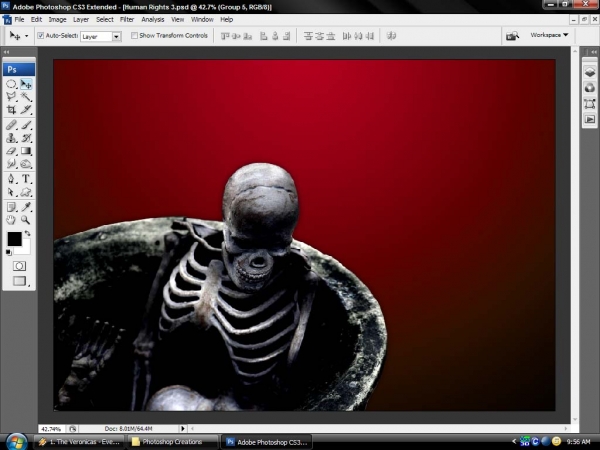The height and width of the screenshot is (450, 600).
Task: Open the Help menu
Action: coord(227,20)
